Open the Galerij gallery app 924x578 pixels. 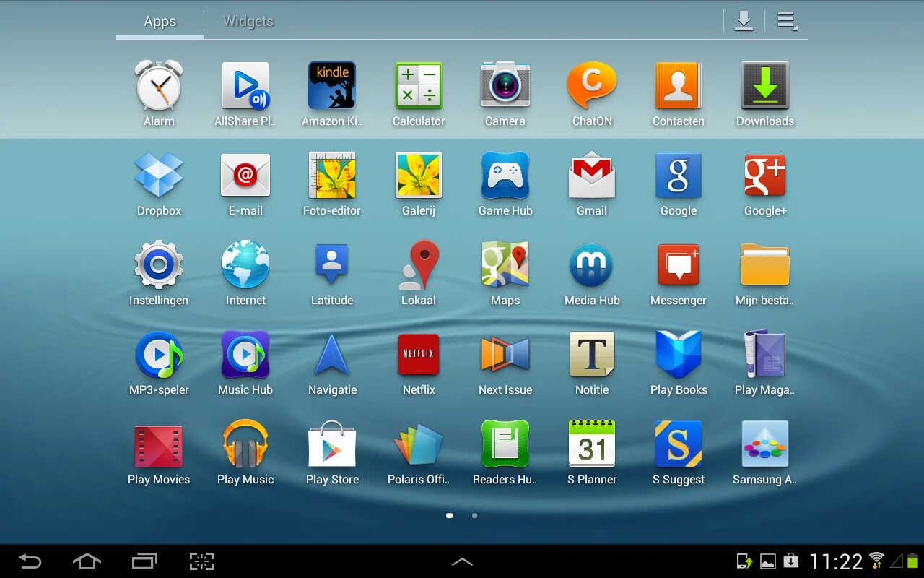click(419, 176)
